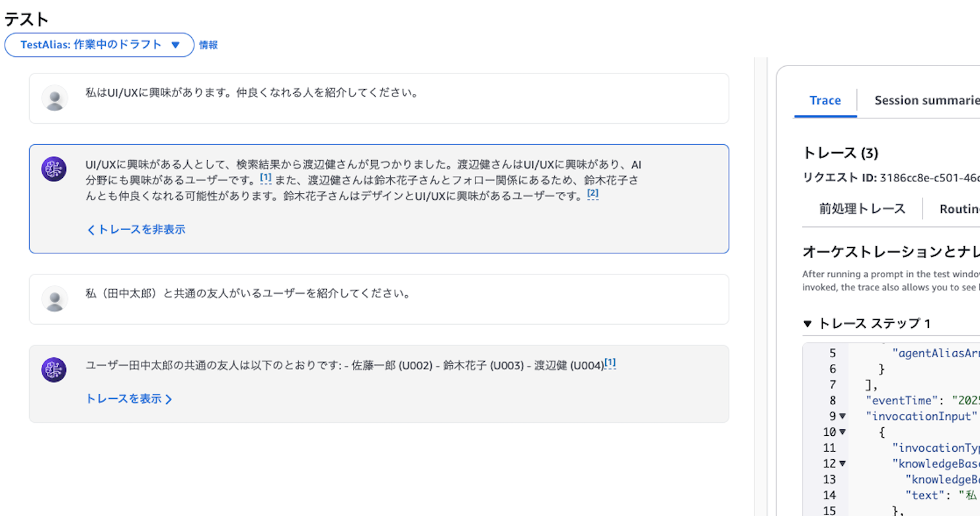
Task: Select the Routing trace tab
Action: (x=959, y=209)
